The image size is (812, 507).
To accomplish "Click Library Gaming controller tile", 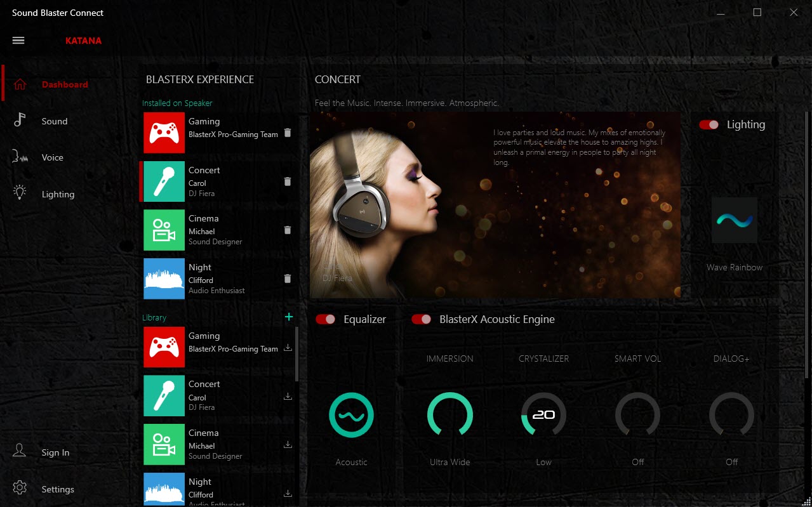I will (x=164, y=347).
